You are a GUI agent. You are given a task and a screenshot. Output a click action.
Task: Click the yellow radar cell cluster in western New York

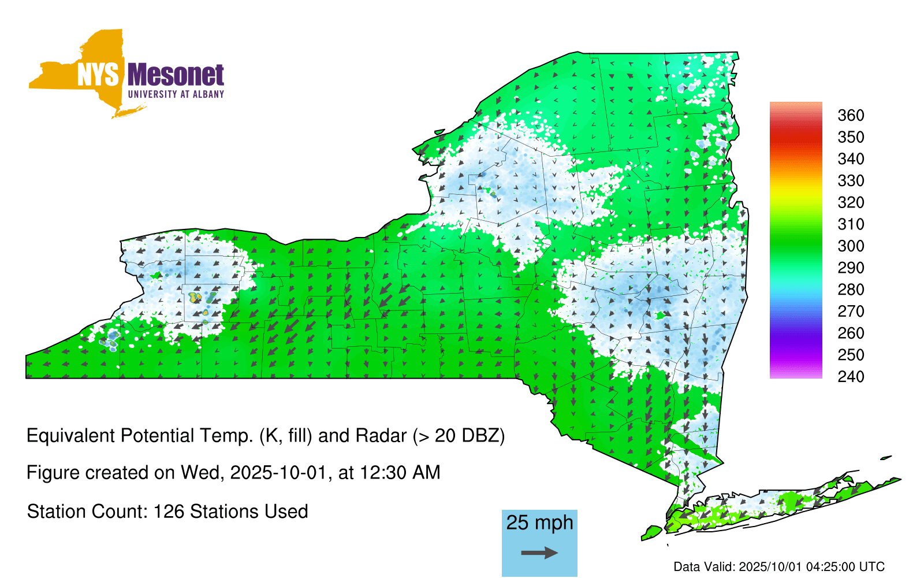195,298
